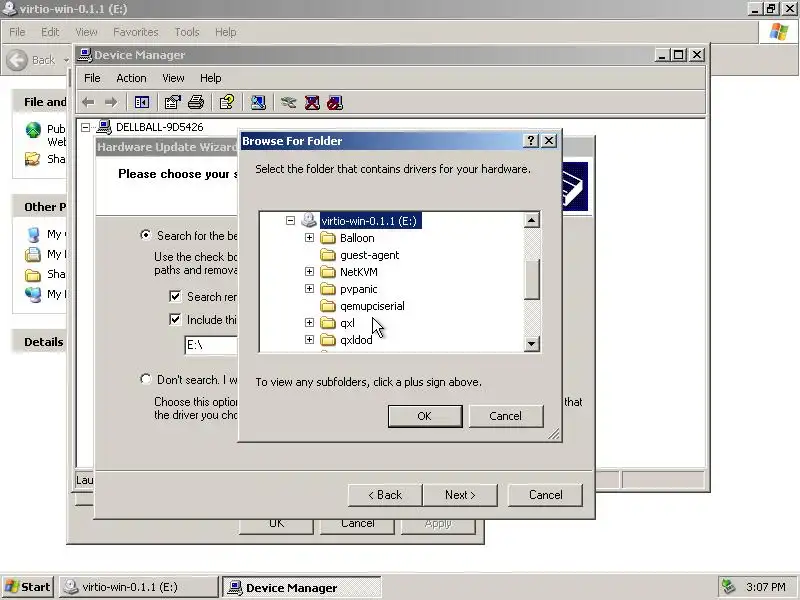
Task: Expand the pvpanic folder node
Action: coord(309,289)
